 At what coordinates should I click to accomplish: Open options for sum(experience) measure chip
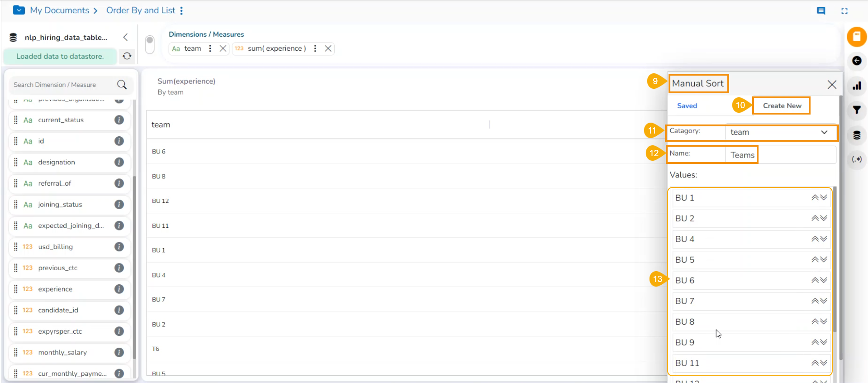tap(315, 48)
